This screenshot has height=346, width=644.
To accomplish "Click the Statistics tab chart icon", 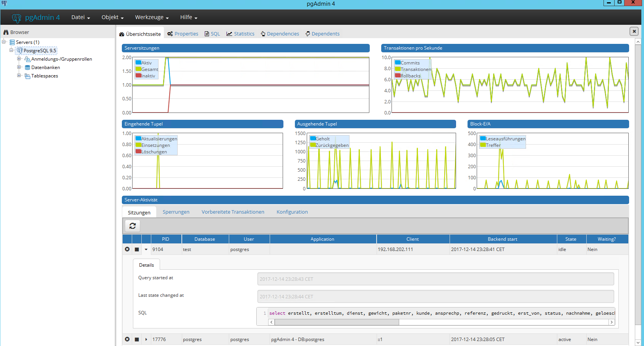I will click(229, 34).
